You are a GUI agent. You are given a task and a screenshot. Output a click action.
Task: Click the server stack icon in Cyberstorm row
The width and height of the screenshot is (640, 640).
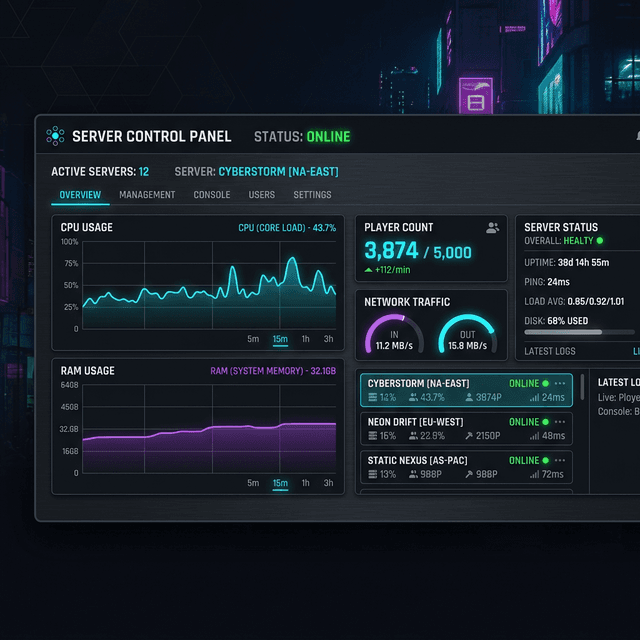pyautogui.click(x=373, y=397)
